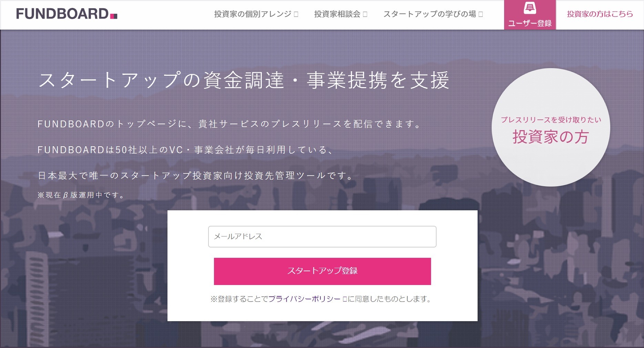Image resolution: width=644 pixels, height=348 pixels.
Task: Click the external icon after プライバシーポリシー
Action: pos(345,299)
